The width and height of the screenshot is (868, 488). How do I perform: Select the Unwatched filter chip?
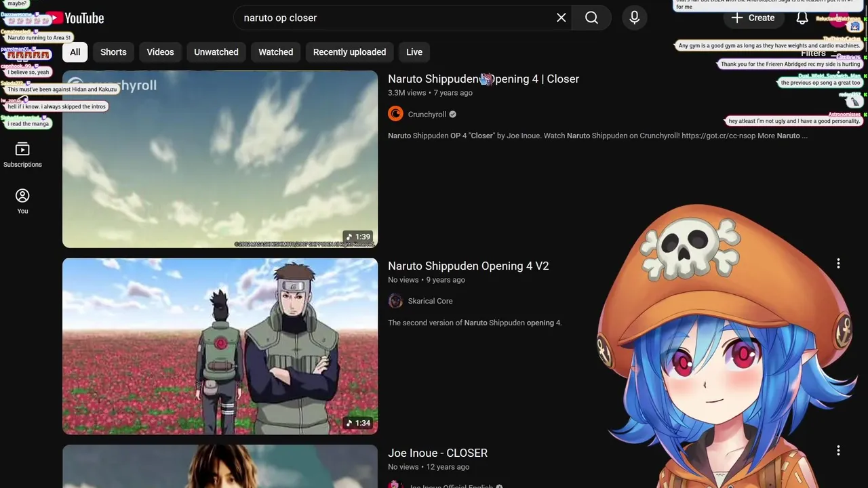(216, 52)
